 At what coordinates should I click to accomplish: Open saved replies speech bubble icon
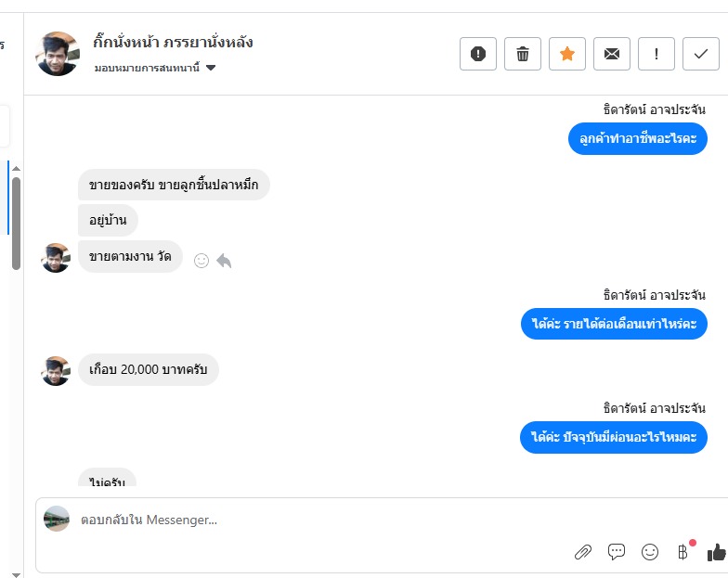click(x=617, y=552)
